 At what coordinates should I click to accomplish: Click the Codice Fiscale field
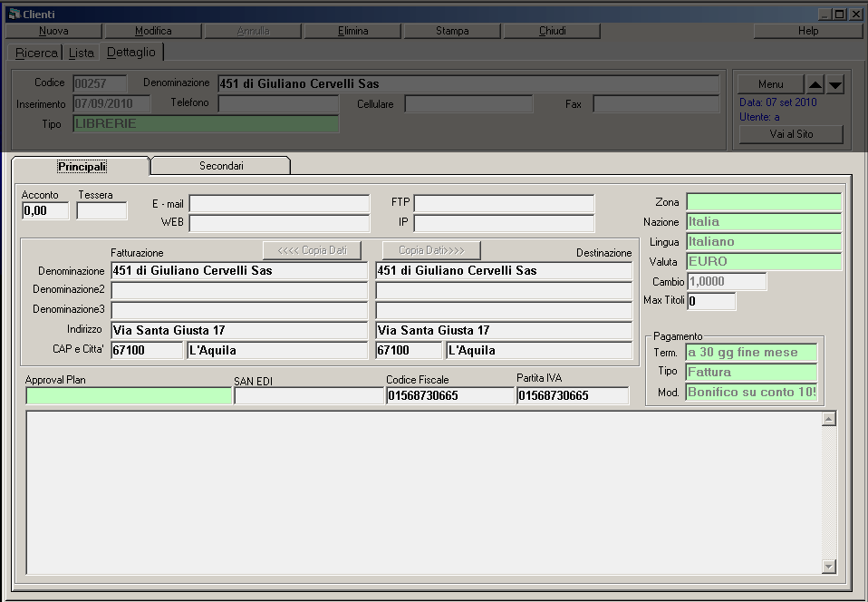450,395
